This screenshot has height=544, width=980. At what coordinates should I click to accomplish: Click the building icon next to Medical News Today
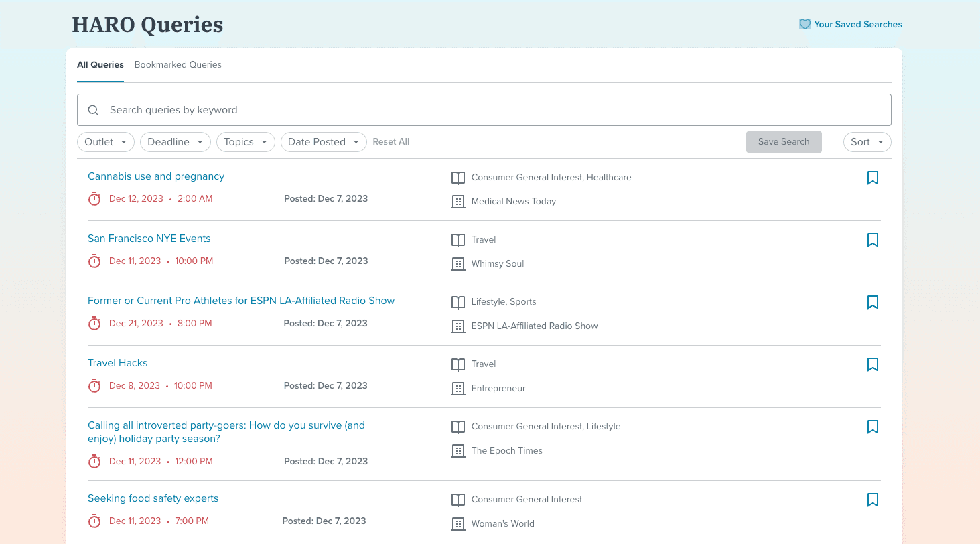click(458, 202)
